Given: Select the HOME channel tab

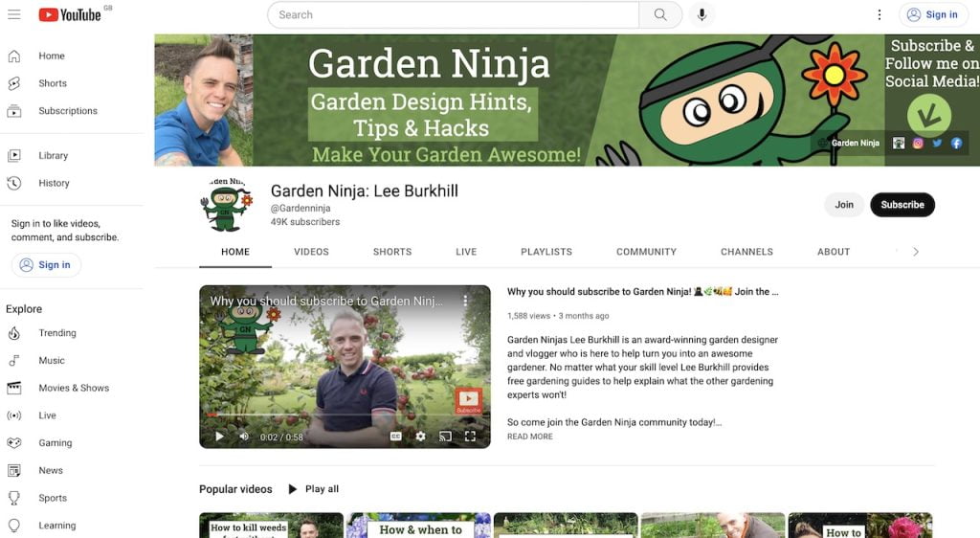Looking at the screenshot, I should [x=235, y=252].
